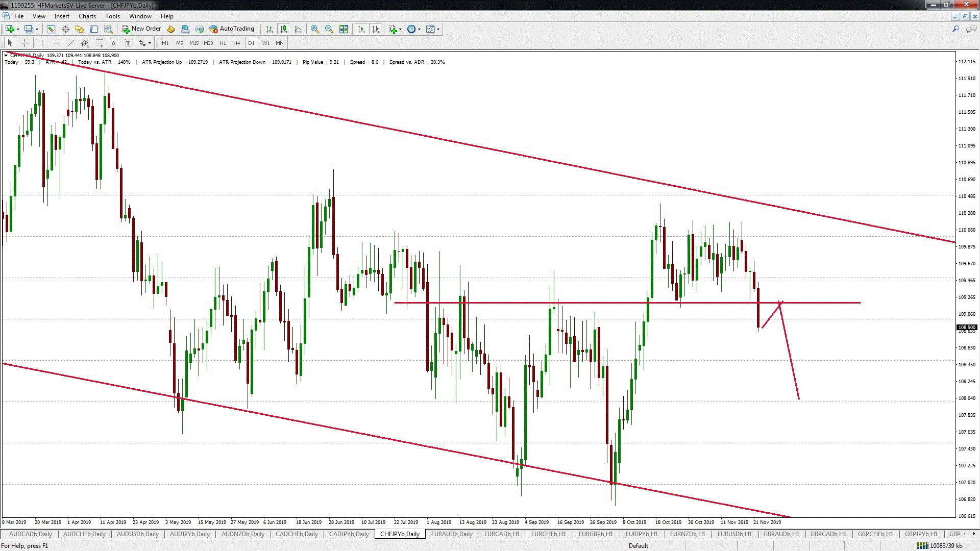Click the Zoom Out magnifier icon
Image resolution: width=980 pixels, height=551 pixels.
329,29
